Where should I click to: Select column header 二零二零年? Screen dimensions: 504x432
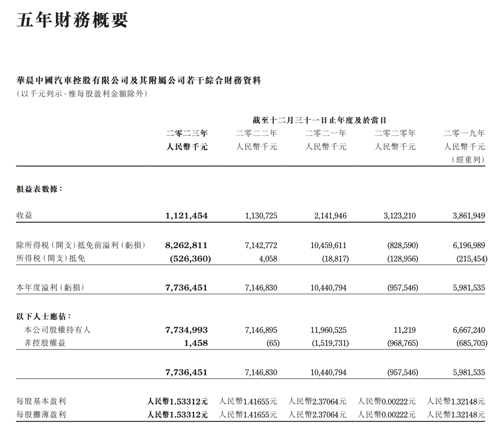tap(395, 133)
